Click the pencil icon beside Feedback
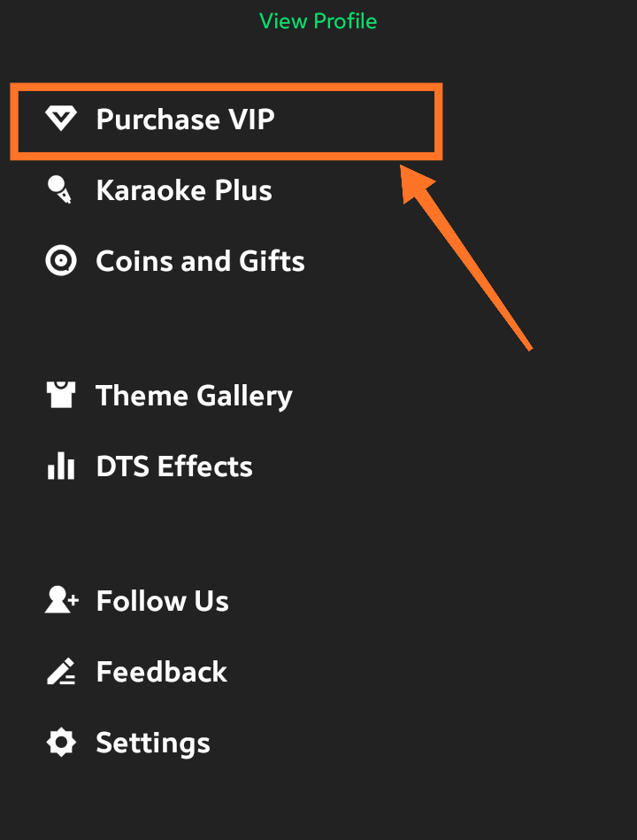The height and width of the screenshot is (840, 637). (x=60, y=672)
